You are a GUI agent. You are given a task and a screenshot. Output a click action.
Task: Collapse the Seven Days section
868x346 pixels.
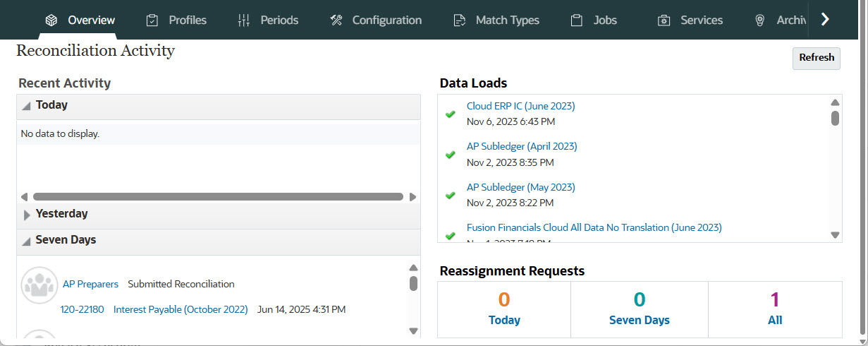pos(26,241)
